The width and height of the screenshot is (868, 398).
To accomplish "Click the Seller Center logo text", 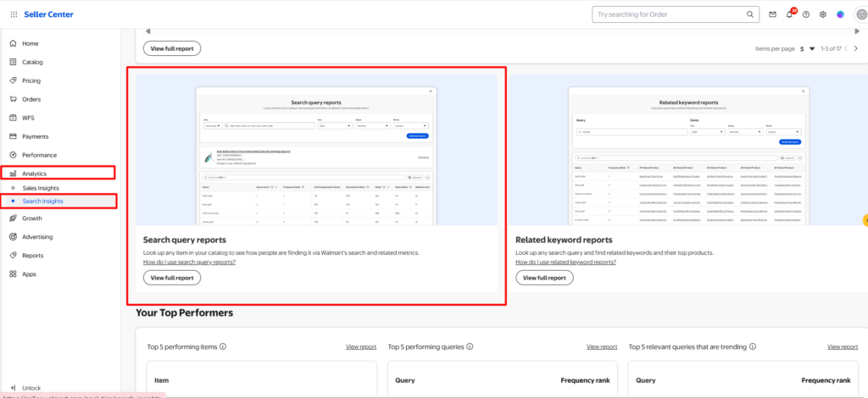I will 48,14.
